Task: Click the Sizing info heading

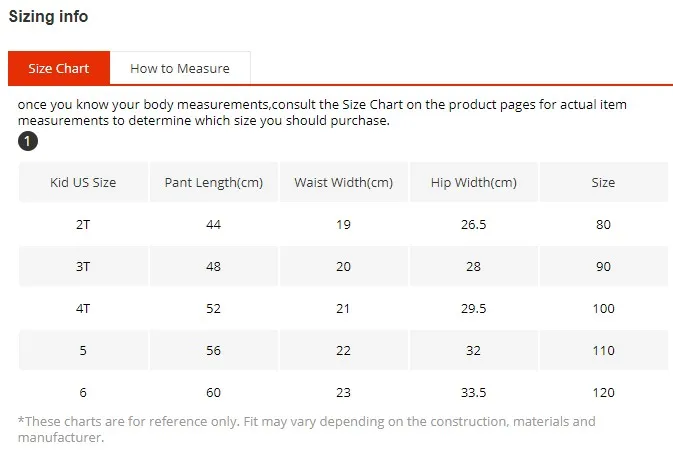Action: 49,16
